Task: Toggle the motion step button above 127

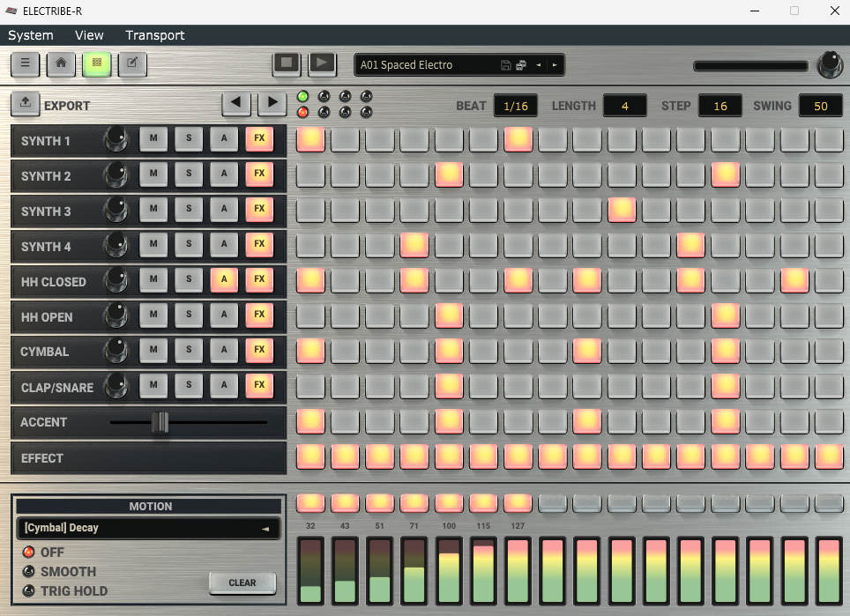Action: pos(518,503)
